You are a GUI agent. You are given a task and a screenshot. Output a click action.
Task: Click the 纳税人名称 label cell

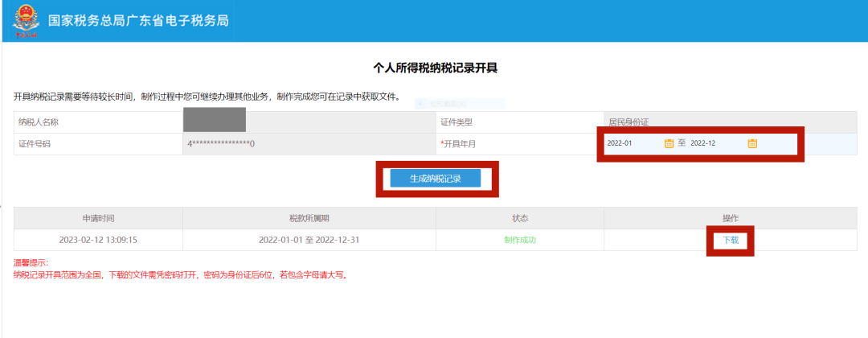point(98,122)
